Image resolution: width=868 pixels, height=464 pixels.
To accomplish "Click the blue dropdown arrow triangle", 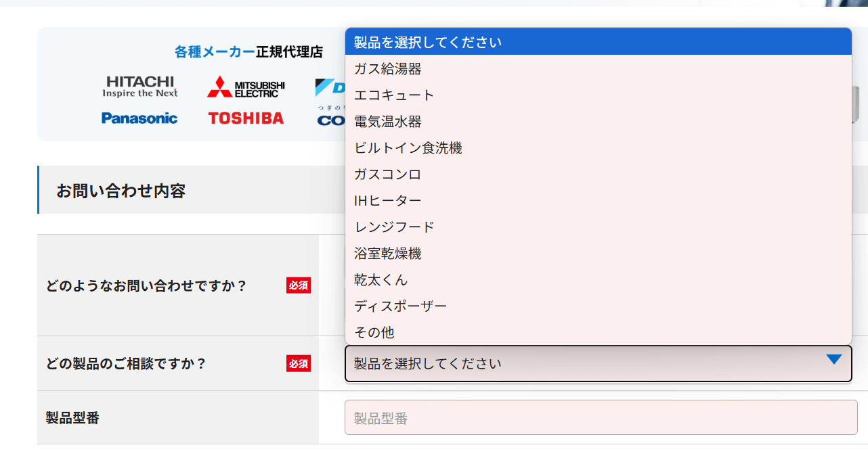I will pos(833,360).
